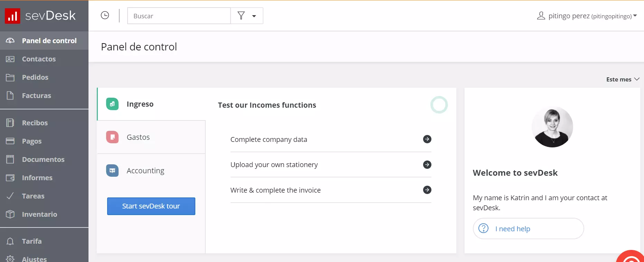Click the Inventario box icon
The height and width of the screenshot is (262, 644).
click(x=10, y=214)
